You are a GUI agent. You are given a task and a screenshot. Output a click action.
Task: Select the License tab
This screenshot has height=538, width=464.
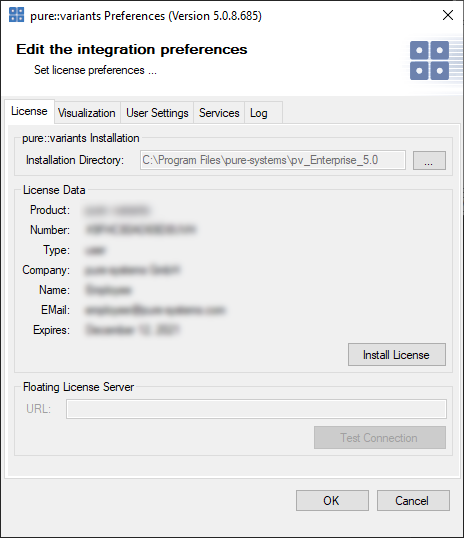click(29, 111)
